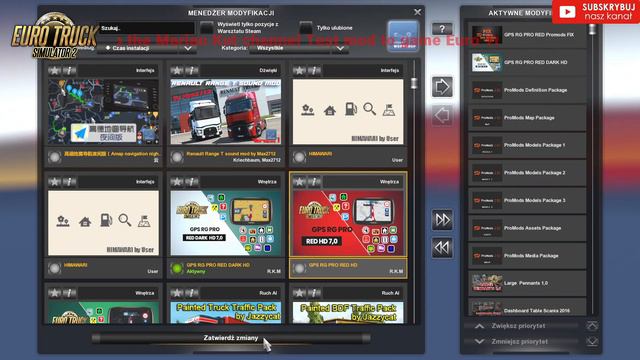Select ProMods Definition Package
Screen dimensions: 640x360
click(x=527, y=90)
